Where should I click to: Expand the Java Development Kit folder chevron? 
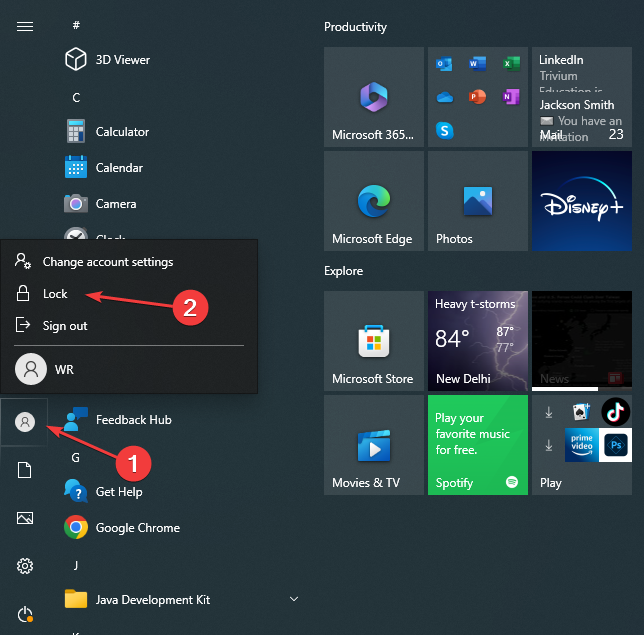pos(294,599)
